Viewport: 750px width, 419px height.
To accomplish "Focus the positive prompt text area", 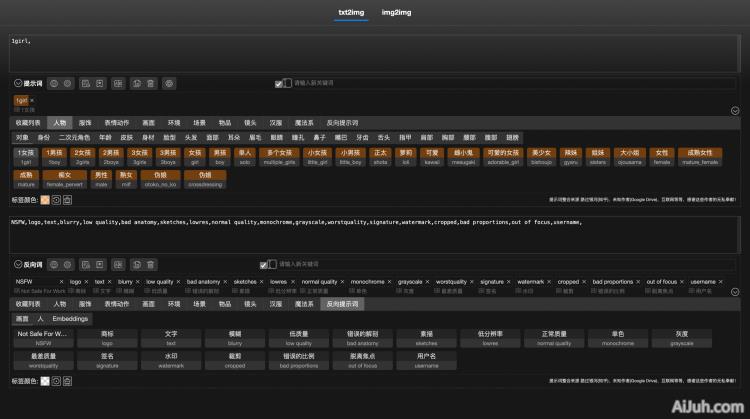I will tap(375, 54).
